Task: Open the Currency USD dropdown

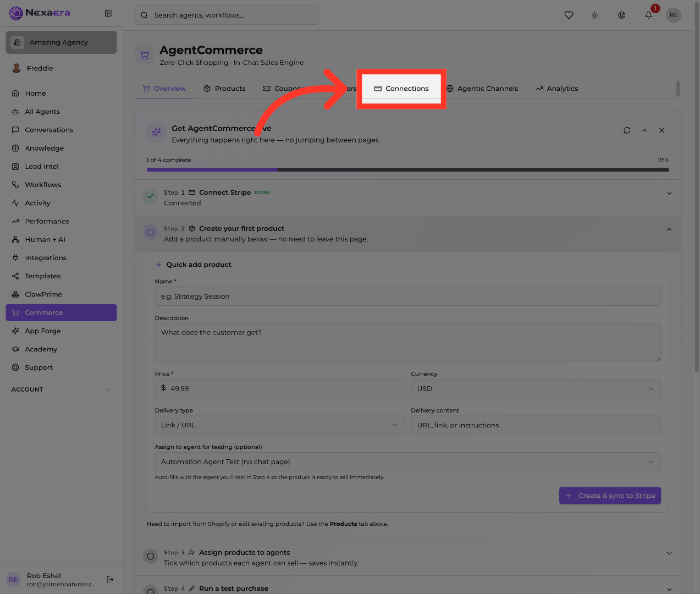Action: pos(536,388)
